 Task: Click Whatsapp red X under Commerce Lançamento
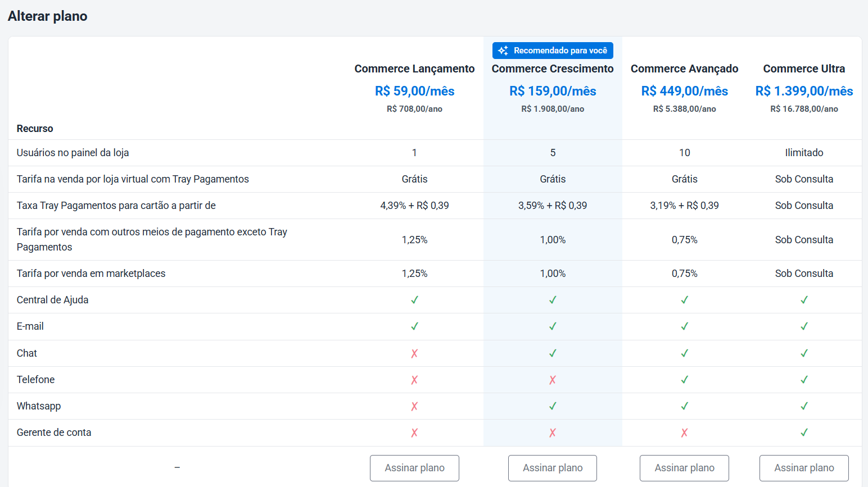pyautogui.click(x=414, y=406)
